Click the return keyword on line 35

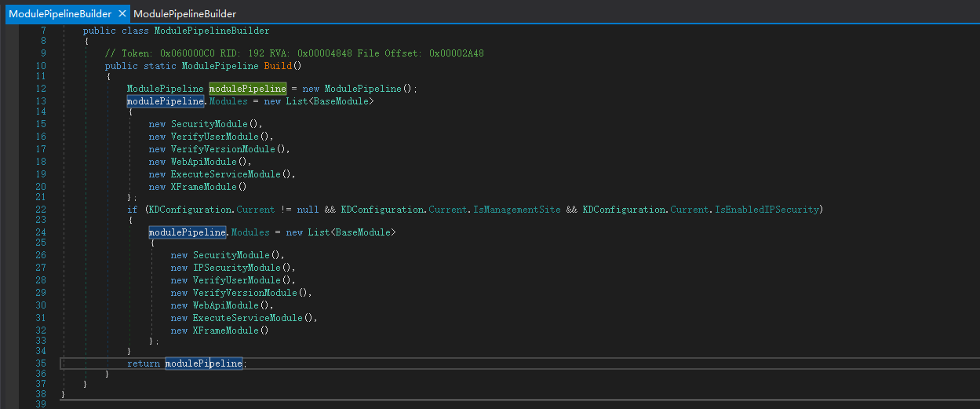click(144, 363)
